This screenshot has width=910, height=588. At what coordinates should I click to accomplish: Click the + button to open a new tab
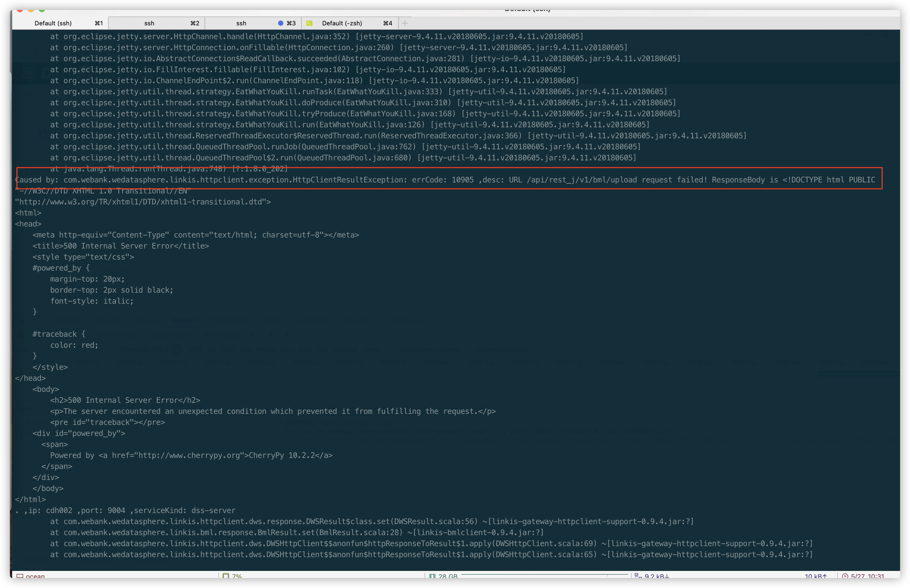pos(405,23)
